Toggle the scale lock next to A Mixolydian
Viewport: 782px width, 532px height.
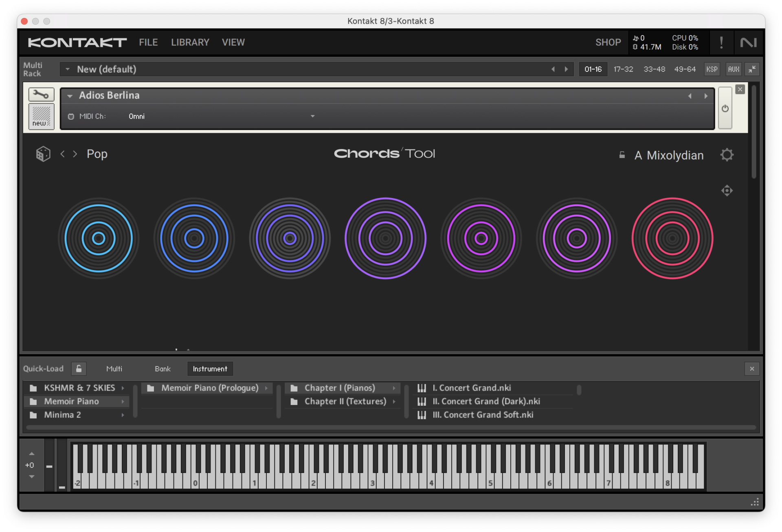[622, 155]
